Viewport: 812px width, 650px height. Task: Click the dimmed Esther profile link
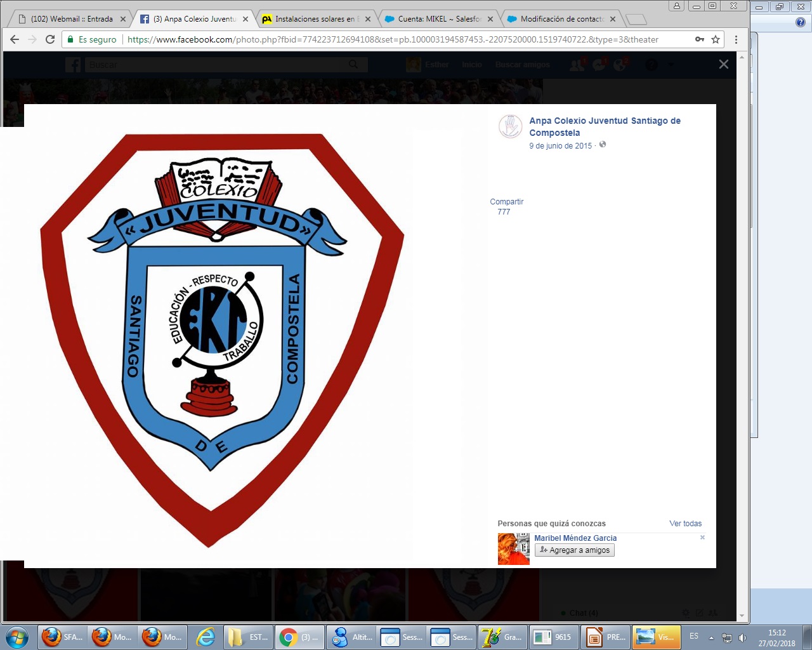click(x=428, y=65)
